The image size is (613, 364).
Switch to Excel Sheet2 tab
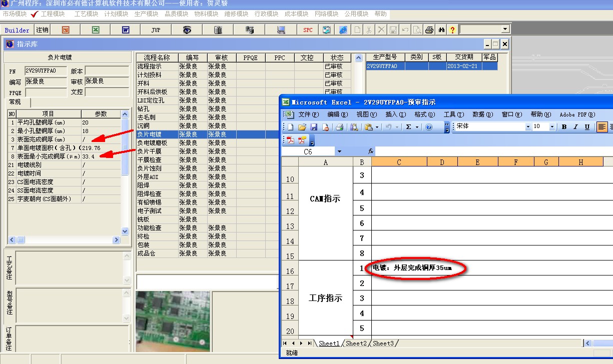(x=356, y=343)
